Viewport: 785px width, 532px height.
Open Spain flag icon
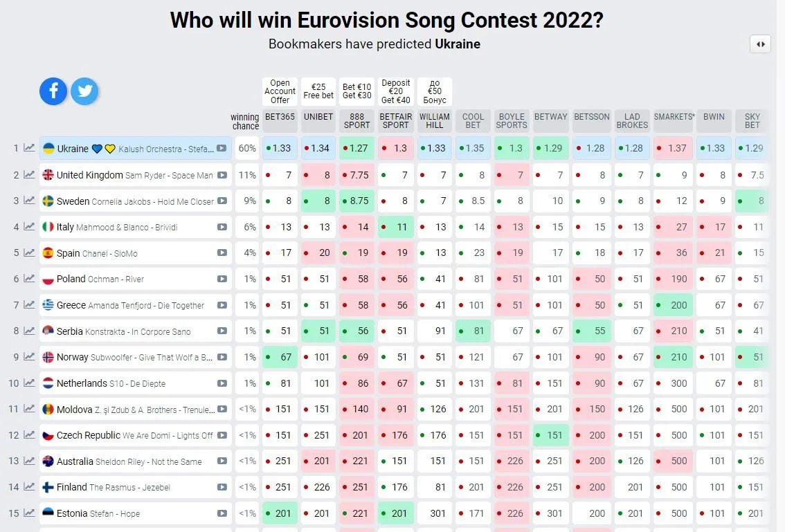coord(48,253)
